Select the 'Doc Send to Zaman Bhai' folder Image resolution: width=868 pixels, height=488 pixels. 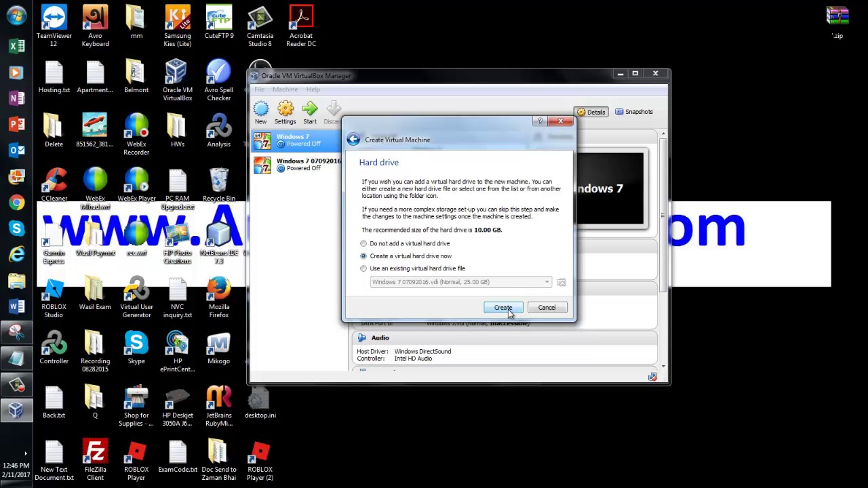pos(219,460)
